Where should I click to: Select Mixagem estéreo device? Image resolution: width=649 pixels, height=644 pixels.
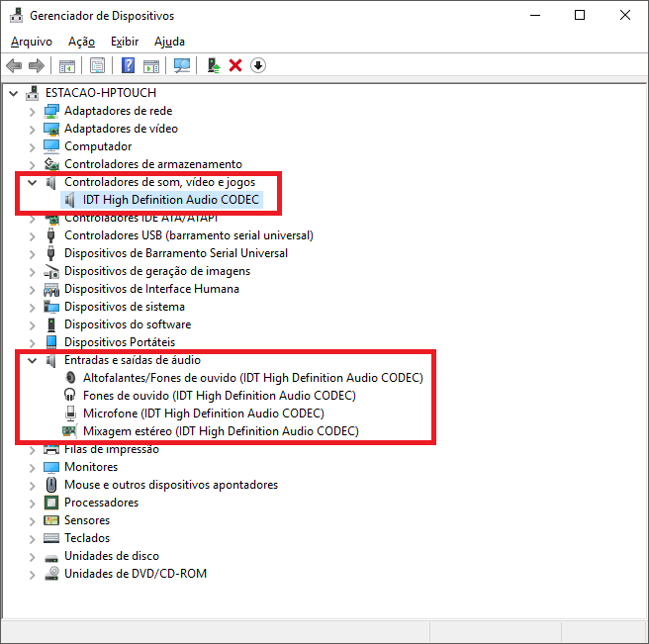click(x=221, y=431)
